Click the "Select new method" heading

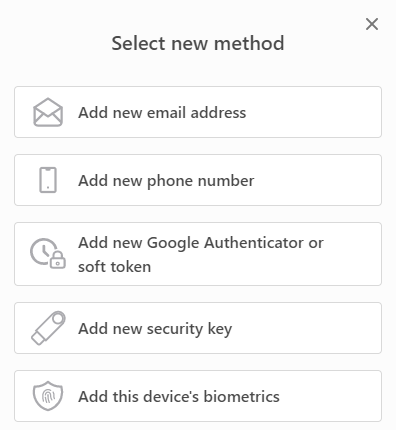click(x=198, y=43)
